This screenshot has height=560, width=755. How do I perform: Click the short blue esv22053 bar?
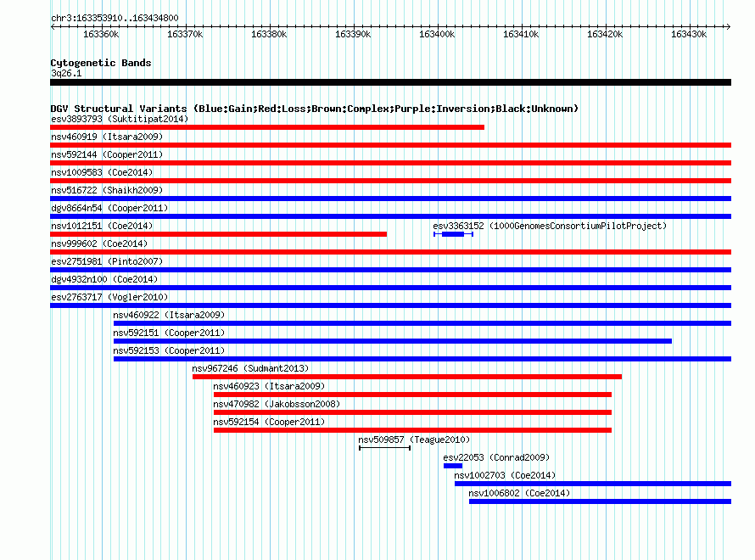pos(453,466)
